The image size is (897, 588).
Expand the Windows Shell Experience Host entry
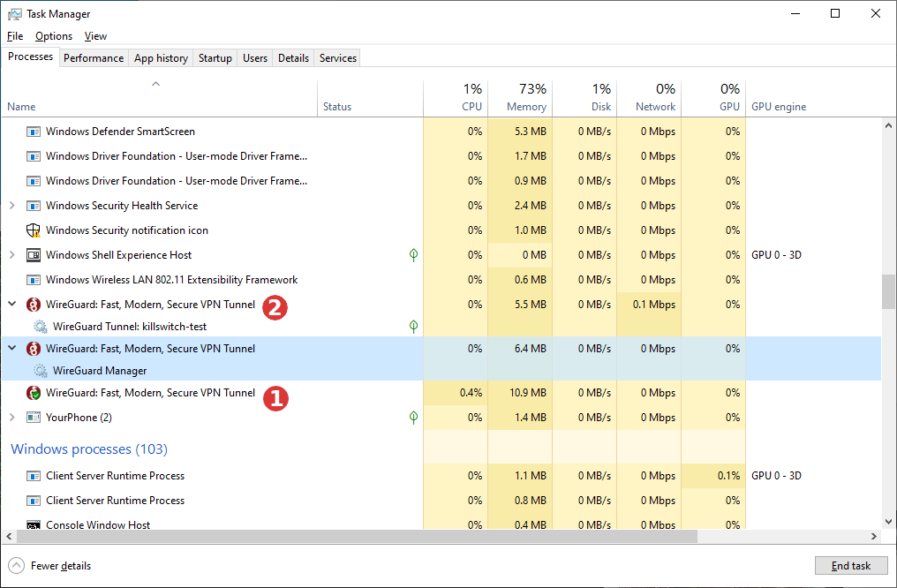coord(11,255)
